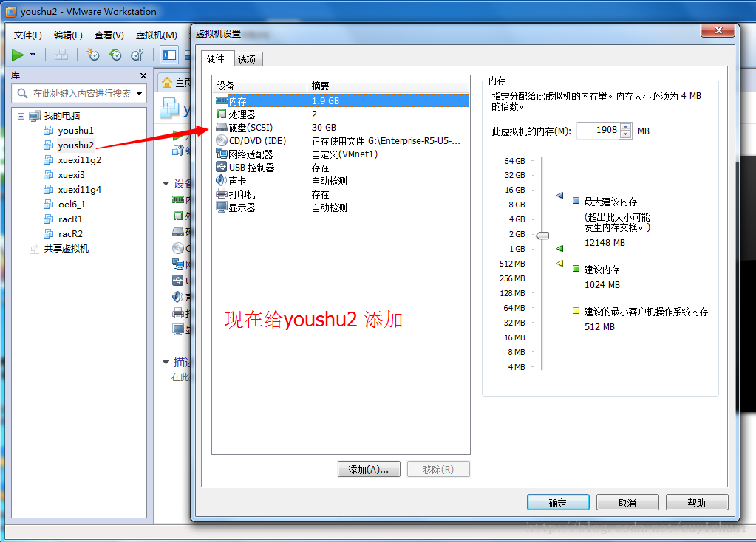Increase memory with the up stepper arrow
Image resolution: width=756 pixels, height=542 pixels.
point(626,127)
